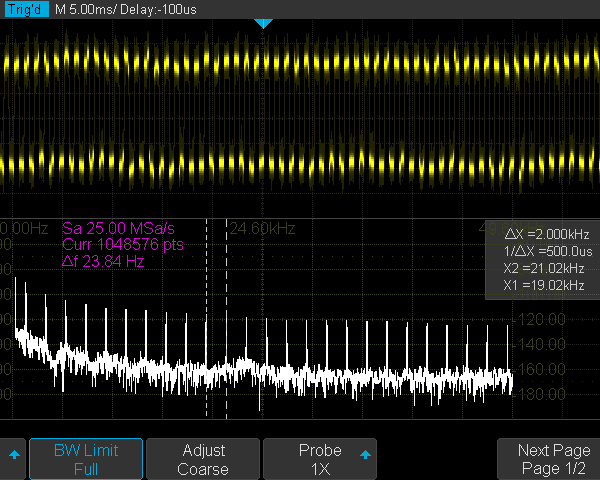Click the Trig'd trigger status indicator

point(26,8)
